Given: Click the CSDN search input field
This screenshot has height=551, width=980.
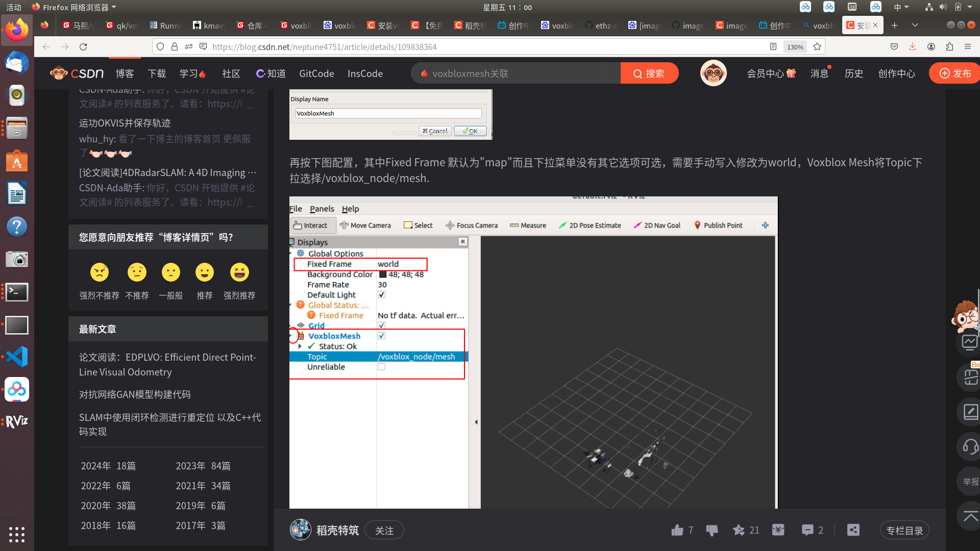Looking at the screenshot, I should pyautogui.click(x=516, y=73).
